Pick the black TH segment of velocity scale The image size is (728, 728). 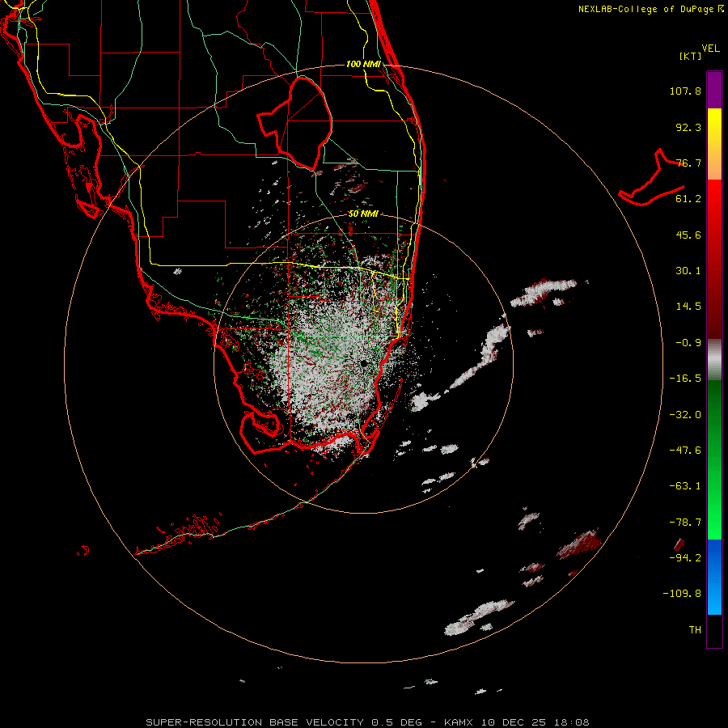(714, 630)
